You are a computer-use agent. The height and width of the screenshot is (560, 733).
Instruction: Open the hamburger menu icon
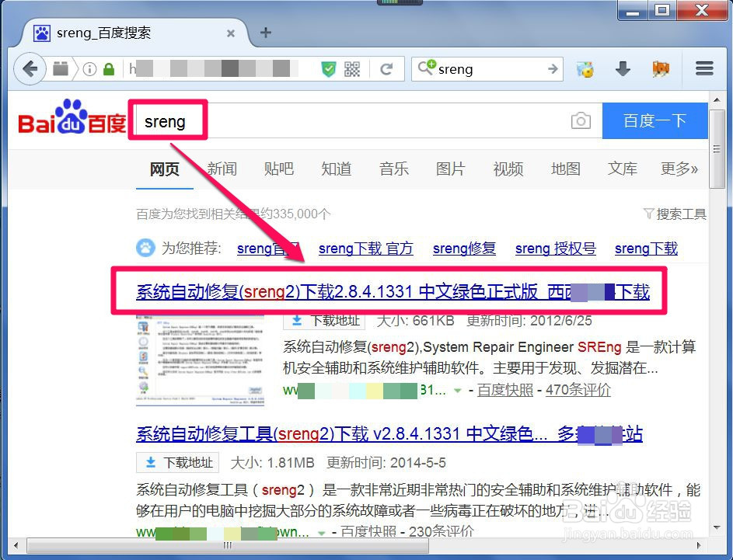click(704, 68)
